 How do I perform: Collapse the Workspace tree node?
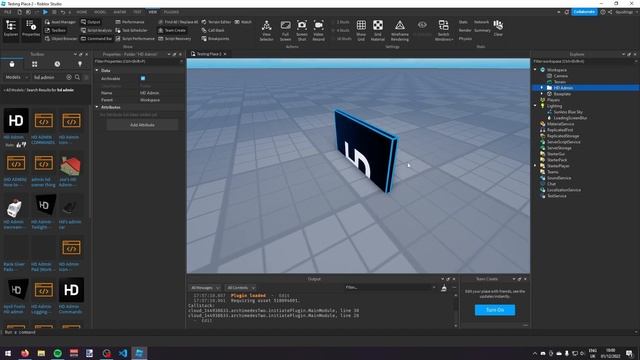pos(536,70)
